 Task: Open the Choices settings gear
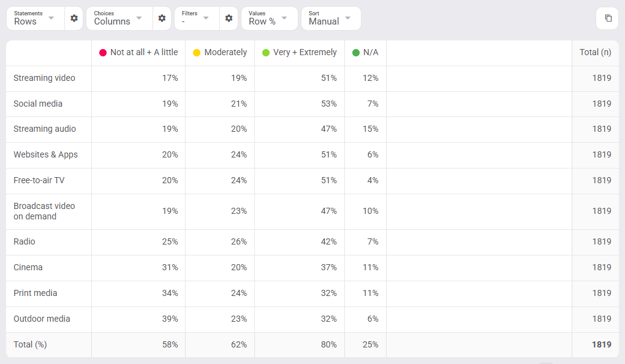click(x=162, y=18)
